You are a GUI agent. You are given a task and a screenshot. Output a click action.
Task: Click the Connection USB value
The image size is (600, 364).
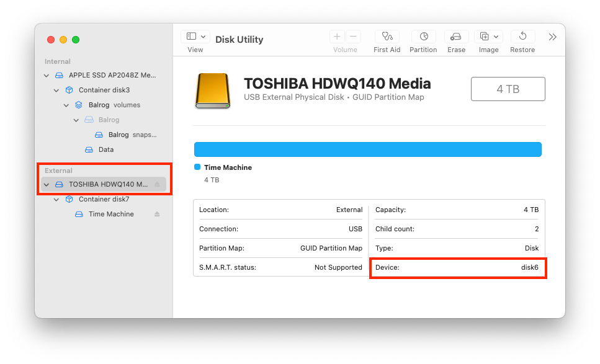(355, 229)
